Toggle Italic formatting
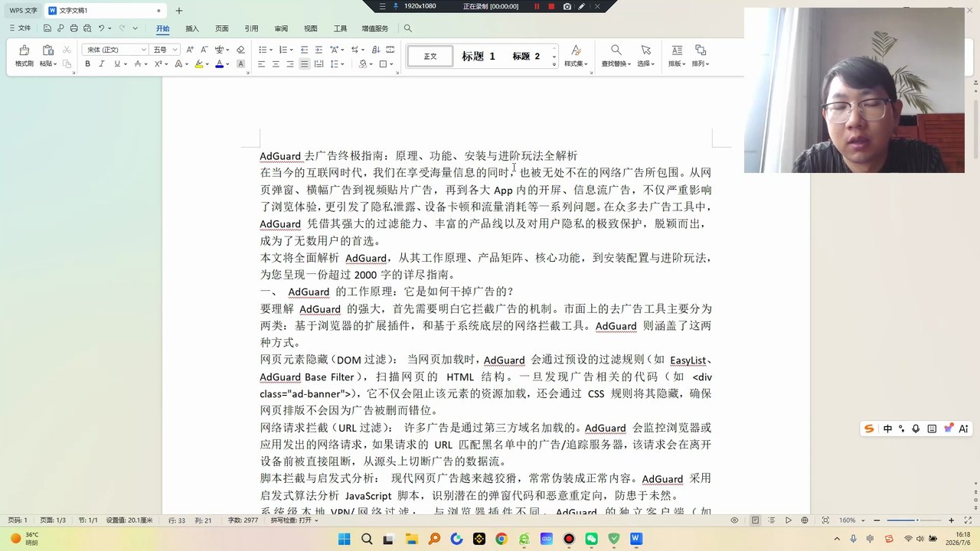The image size is (980, 551). [x=102, y=64]
